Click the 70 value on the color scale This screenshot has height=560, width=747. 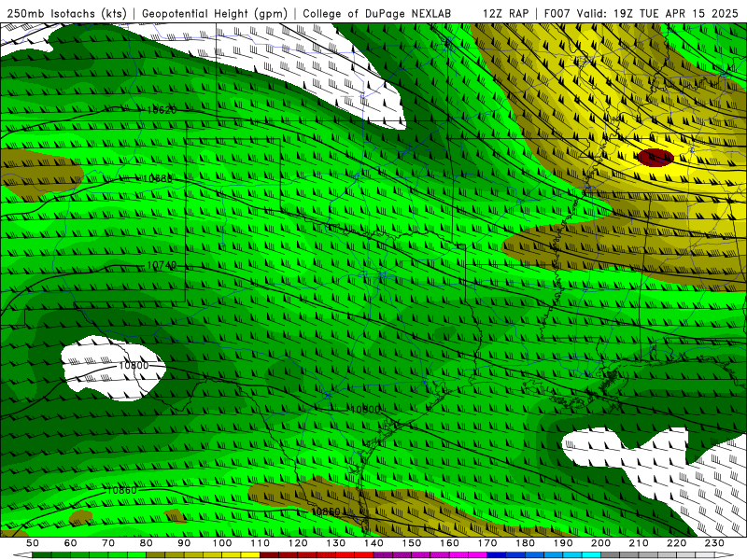pos(108,543)
